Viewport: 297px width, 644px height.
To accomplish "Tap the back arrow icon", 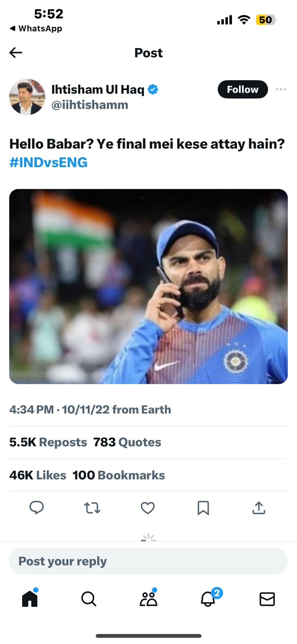I will click(x=16, y=53).
